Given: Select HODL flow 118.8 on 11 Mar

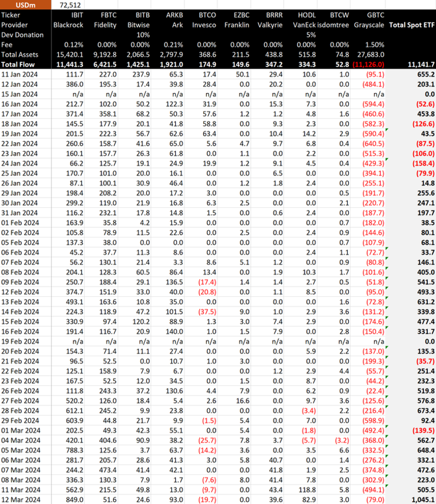Looking at the screenshot, I should [307, 490].
